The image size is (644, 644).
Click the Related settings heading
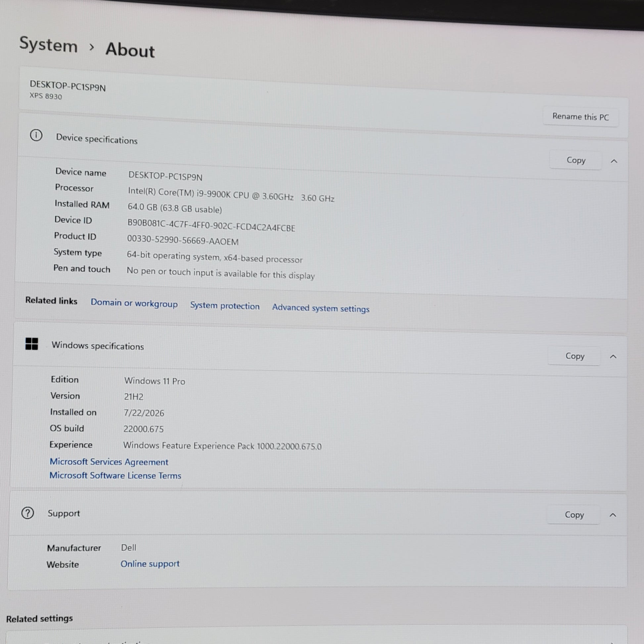(x=39, y=619)
